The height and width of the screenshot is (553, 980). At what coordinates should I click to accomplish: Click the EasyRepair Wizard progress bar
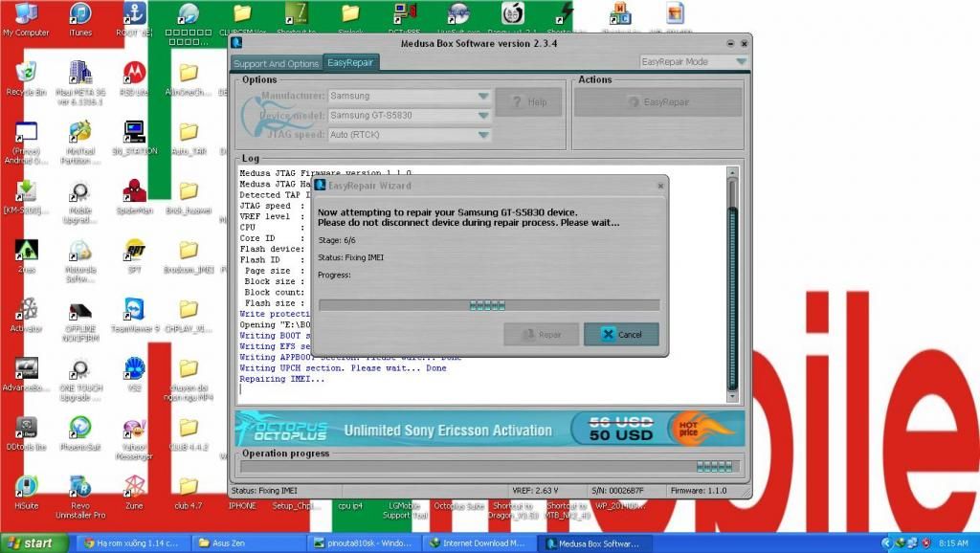[489, 305]
